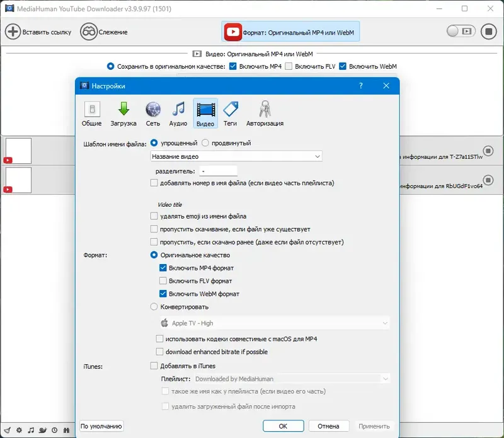This screenshot has width=504, height=438.
Task: Check пропустить, если скачано ранее
Action: pyautogui.click(x=154, y=242)
